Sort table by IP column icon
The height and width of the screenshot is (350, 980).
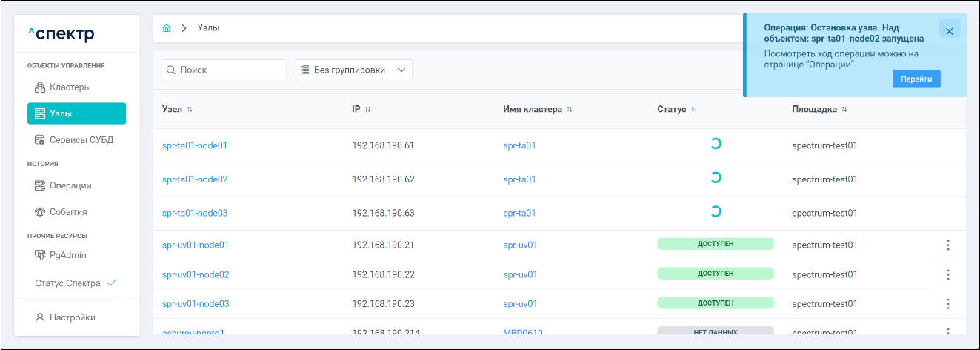(x=368, y=110)
